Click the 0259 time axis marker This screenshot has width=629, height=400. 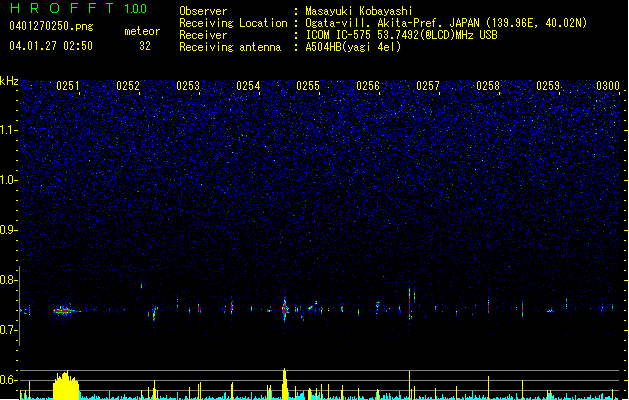(548, 86)
